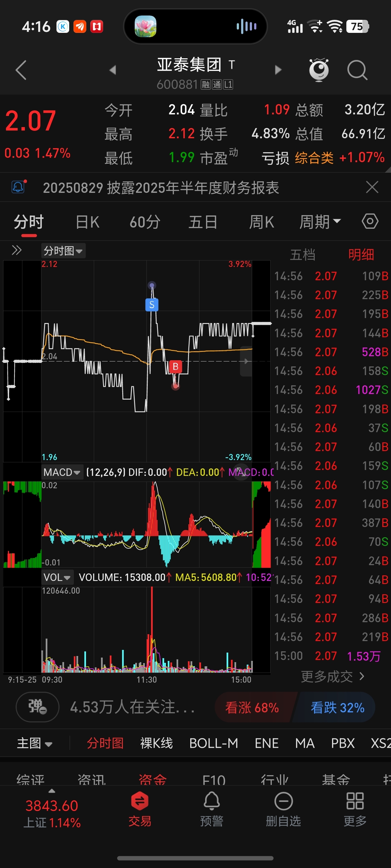The image size is (391, 868).
Task: Tap the back arrow at top left
Action: pyautogui.click(x=21, y=70)
